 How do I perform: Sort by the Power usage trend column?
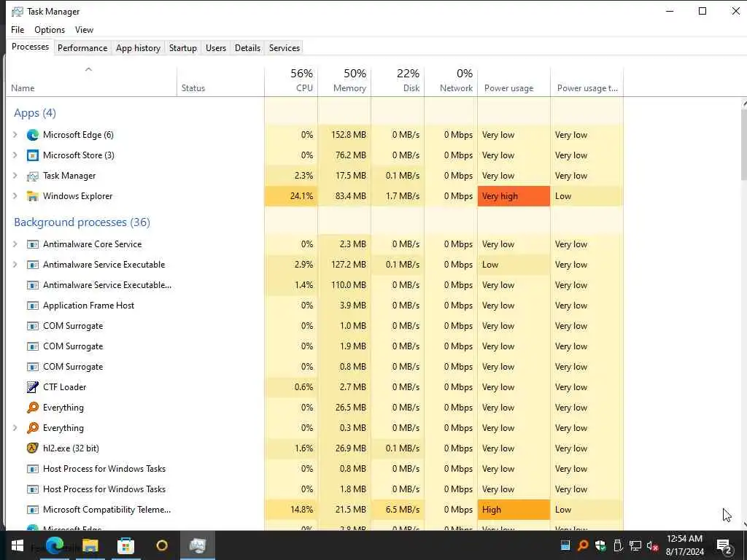point(587,82)
